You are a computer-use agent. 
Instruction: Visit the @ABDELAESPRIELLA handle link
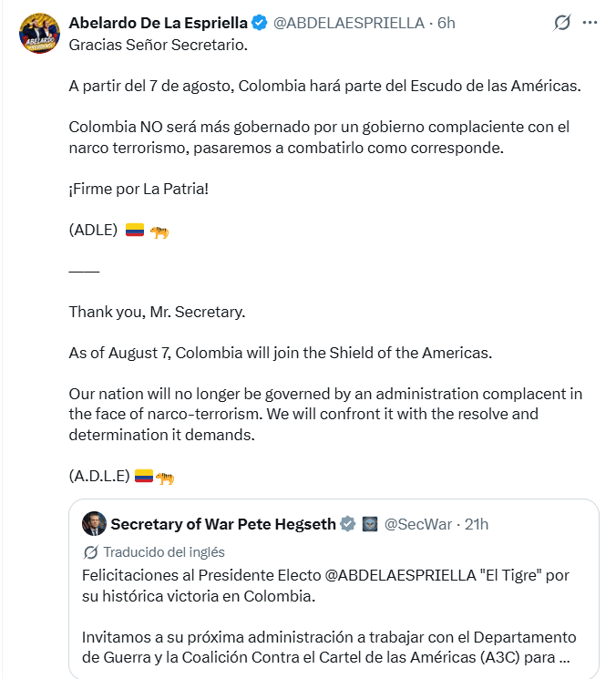pos(348,23)
